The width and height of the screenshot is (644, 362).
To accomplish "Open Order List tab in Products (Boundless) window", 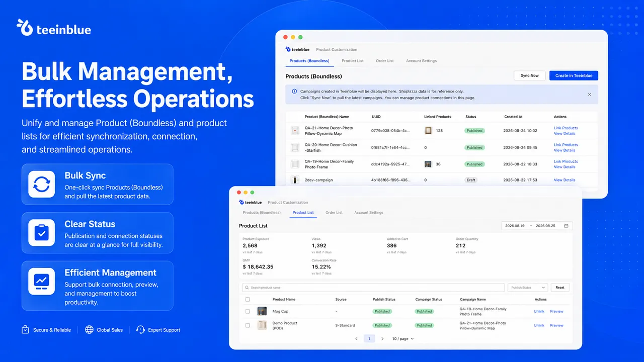I will 385,61.
